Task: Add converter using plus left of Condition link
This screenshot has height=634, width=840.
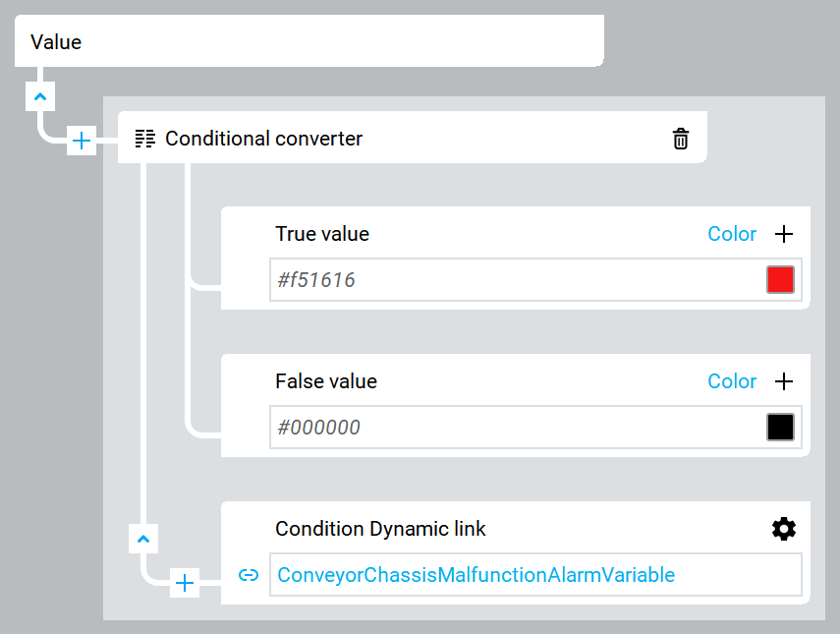Action: (x=185, y=584)
